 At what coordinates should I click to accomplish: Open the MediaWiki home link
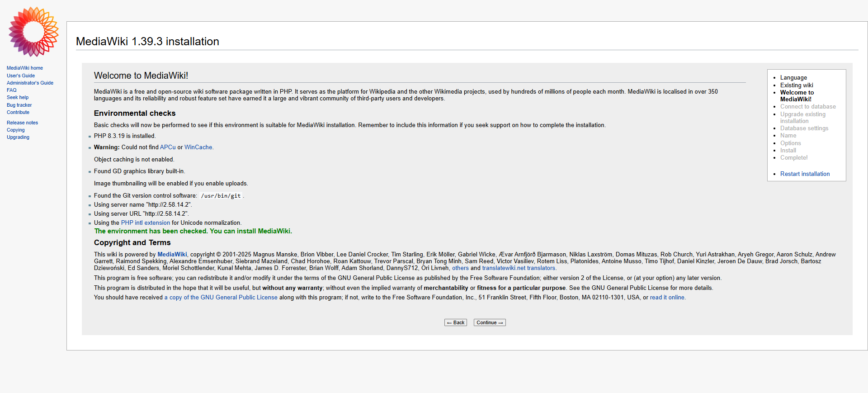[x=25, y=68]
